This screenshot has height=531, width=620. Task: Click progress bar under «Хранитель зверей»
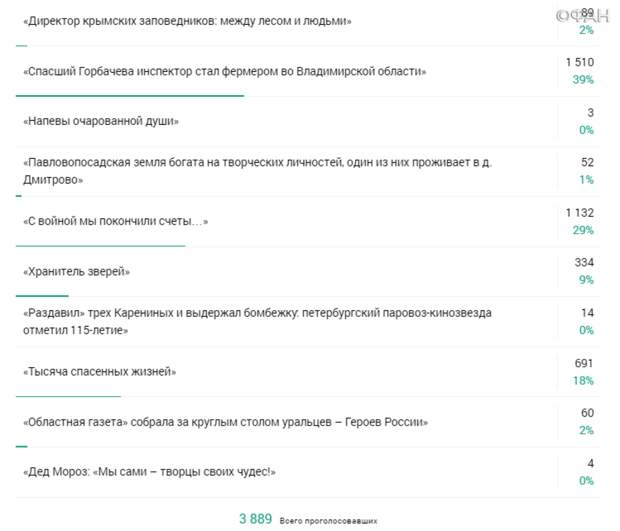point(42,295)
